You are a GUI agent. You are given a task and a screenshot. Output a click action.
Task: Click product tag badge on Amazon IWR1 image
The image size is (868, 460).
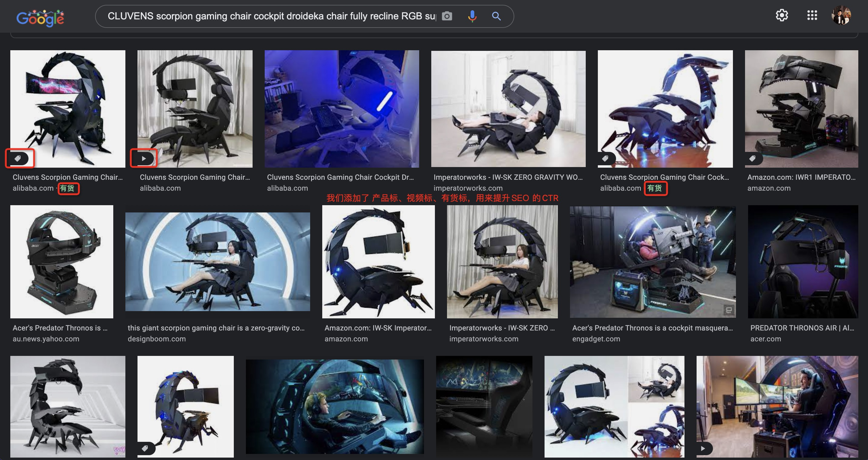point(754,159)
